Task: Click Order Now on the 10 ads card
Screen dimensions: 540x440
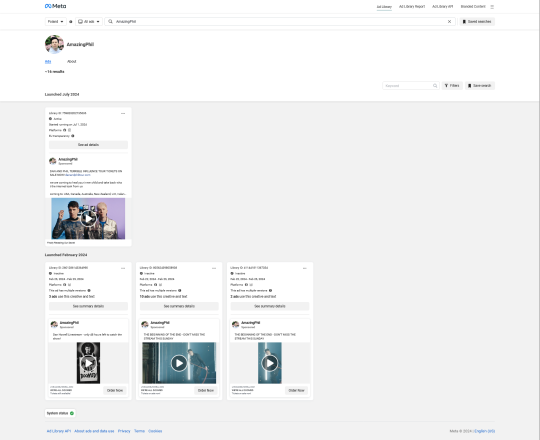Action: point(206,390)
